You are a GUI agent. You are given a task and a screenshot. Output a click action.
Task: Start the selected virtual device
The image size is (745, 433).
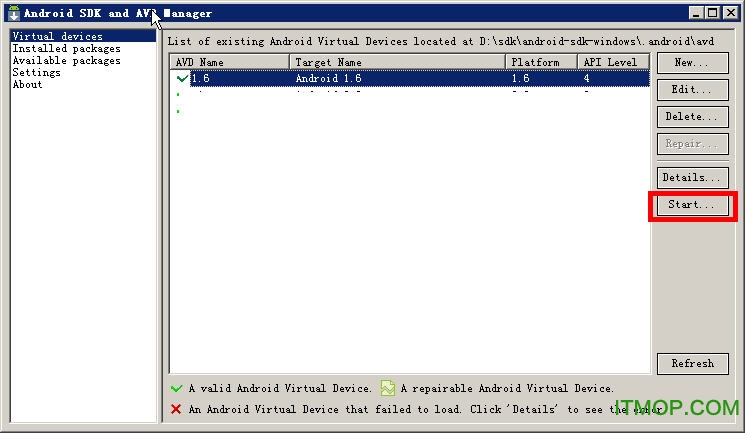(x=692, y=205)
